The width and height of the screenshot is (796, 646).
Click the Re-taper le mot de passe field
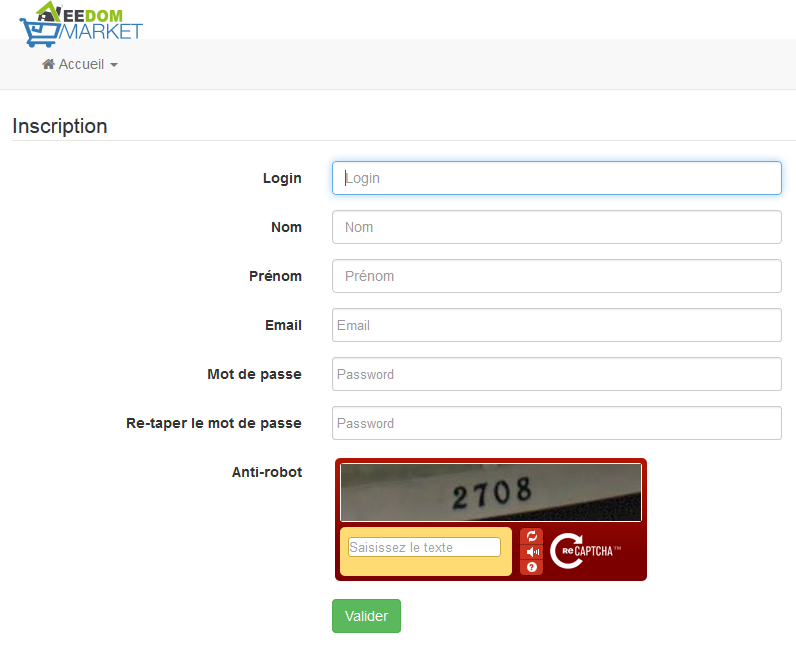point(556,423)
